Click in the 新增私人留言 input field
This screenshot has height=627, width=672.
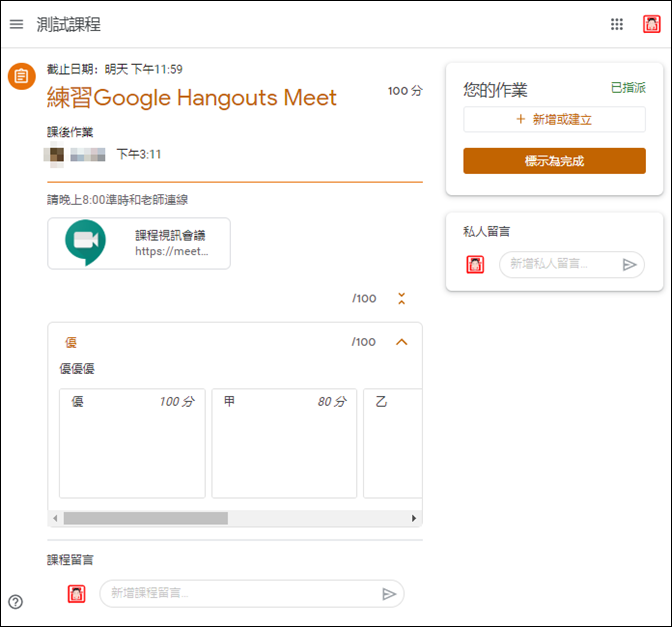coord(559,264)
